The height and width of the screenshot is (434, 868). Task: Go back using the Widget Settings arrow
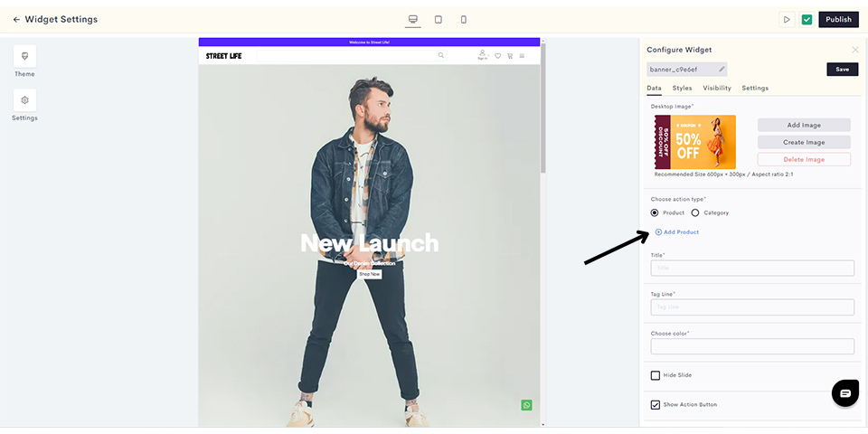16,19
